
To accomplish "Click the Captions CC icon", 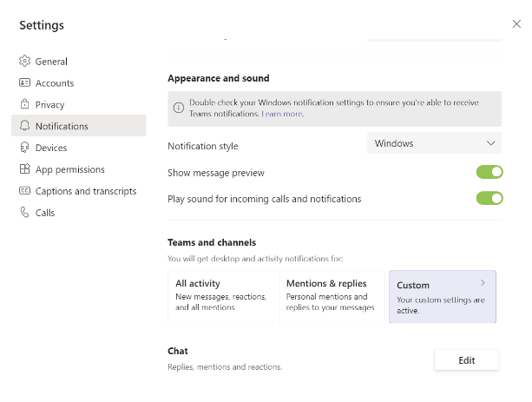I will point(24,190).
